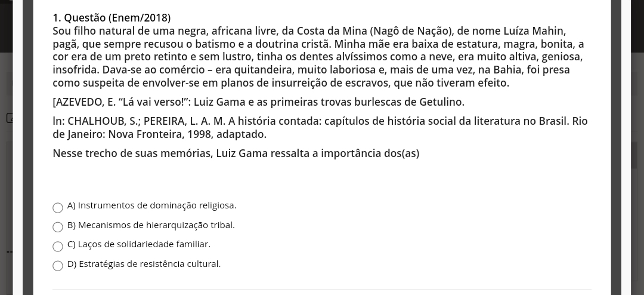Click the partly hidden icon behind the dialog
This screenshot has width=644, height=295.
click(10, 118)
